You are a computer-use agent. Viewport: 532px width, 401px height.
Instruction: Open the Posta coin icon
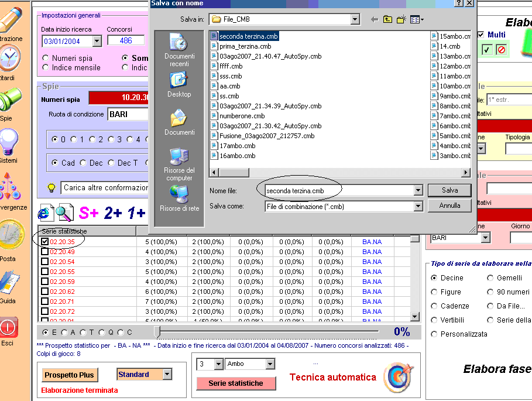coord(12,235)
